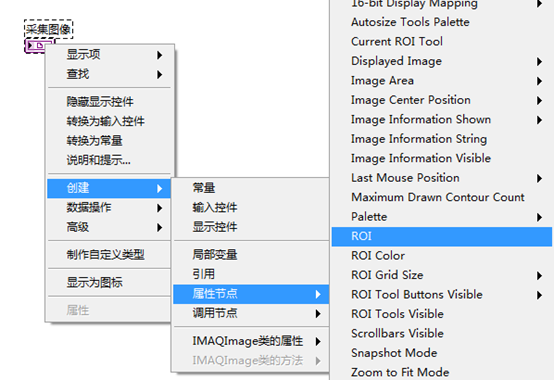The image size is (554, 380).
Task: Pick Zoom to Fit Mode property
Action: point(442,372)
